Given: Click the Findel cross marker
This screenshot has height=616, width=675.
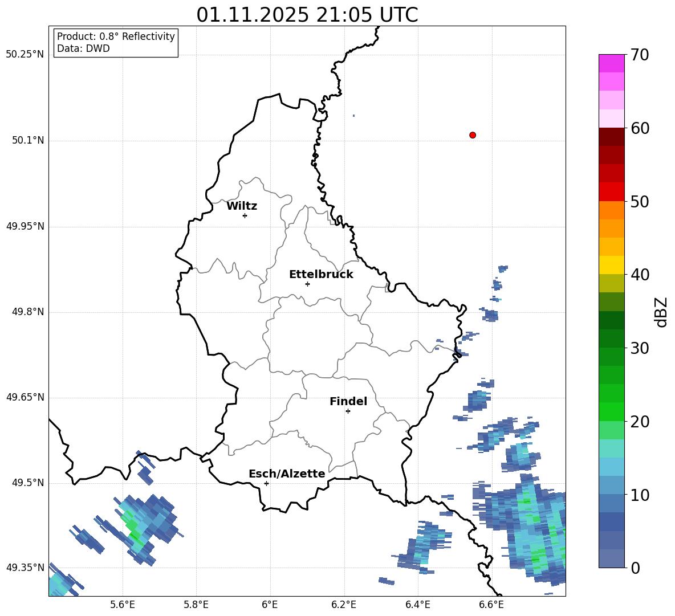Looking at the screenshot, I should [x=348, y=411].
